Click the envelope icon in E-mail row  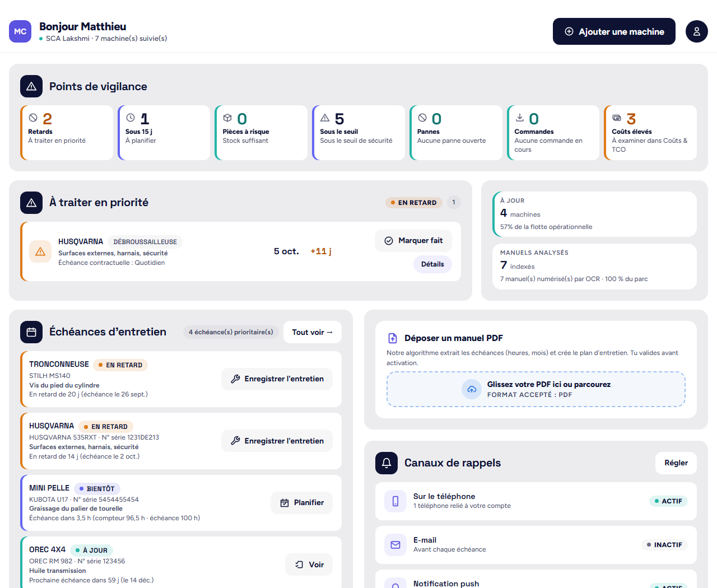[x=395, y=545]
